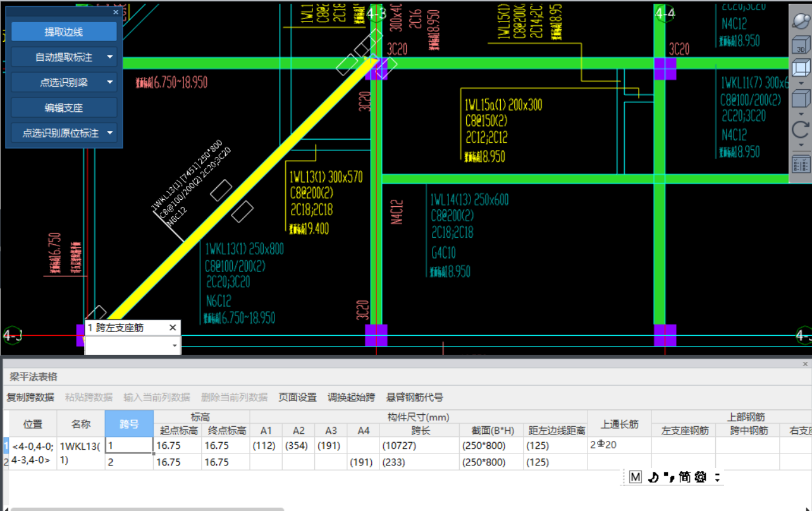Click the 编辑支座 button
The height and width of the screenshot is (511, 812).
pyautogui.click(x=64, y=108)
